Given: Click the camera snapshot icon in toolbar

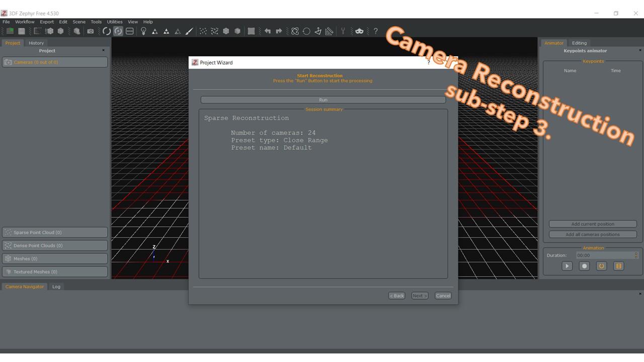Looking at the screenshot, I should coord(91,31).
